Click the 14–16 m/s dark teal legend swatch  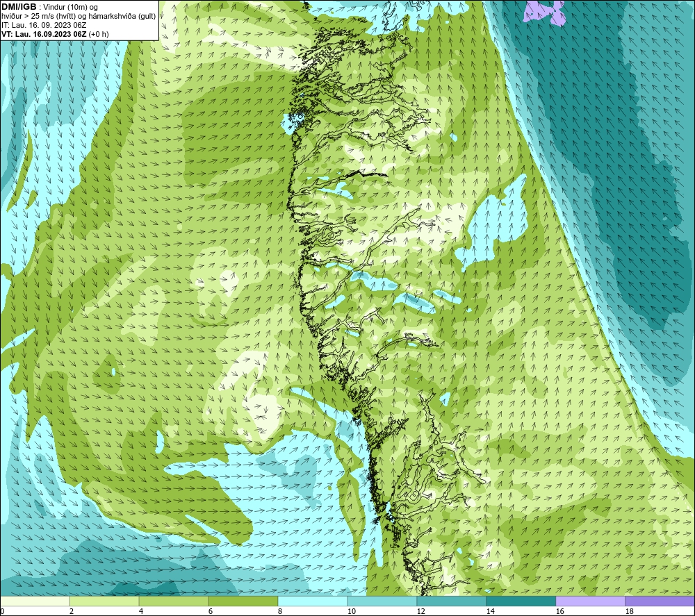point(521,601)
